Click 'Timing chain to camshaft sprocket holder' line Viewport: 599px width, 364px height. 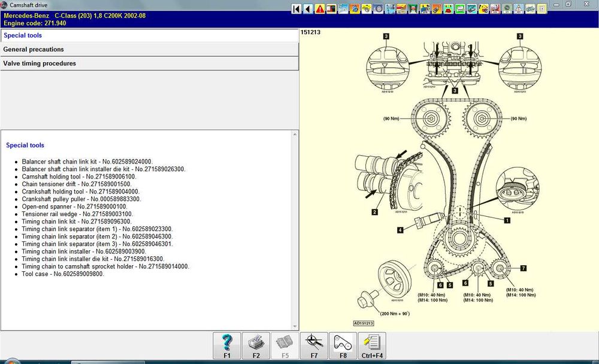[x=105, y=266]
